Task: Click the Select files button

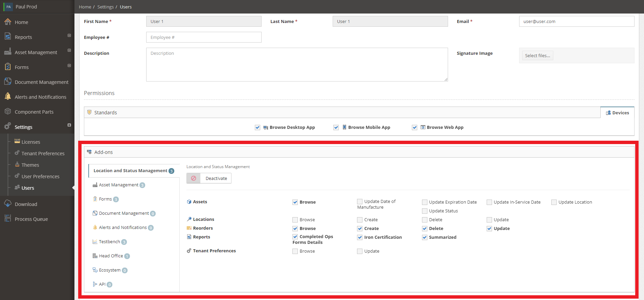Action: tap(537, 55)
